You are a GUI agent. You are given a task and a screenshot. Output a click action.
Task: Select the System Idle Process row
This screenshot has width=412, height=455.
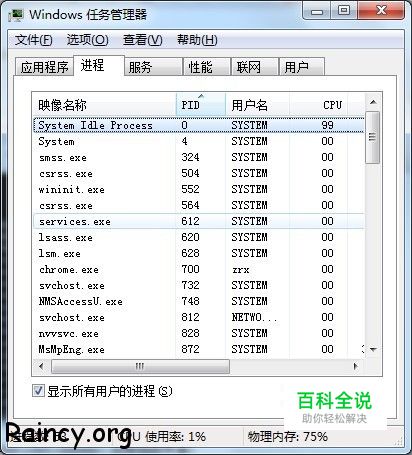pyautogui.click(x=199, y=125)
